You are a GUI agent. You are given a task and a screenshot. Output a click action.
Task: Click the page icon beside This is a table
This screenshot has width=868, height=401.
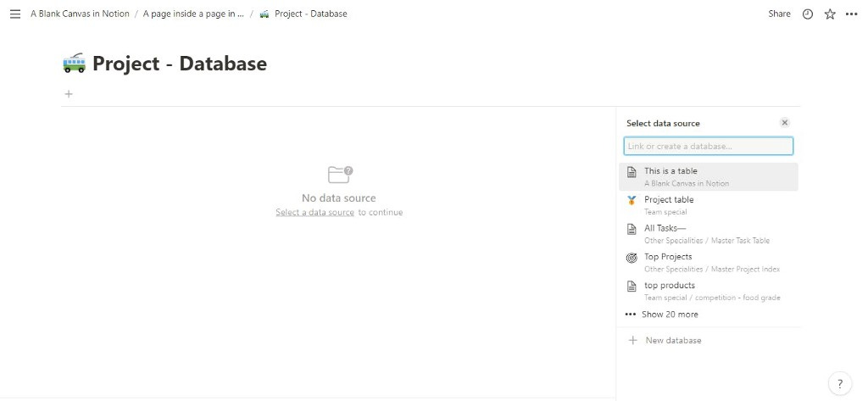(632, 172)
